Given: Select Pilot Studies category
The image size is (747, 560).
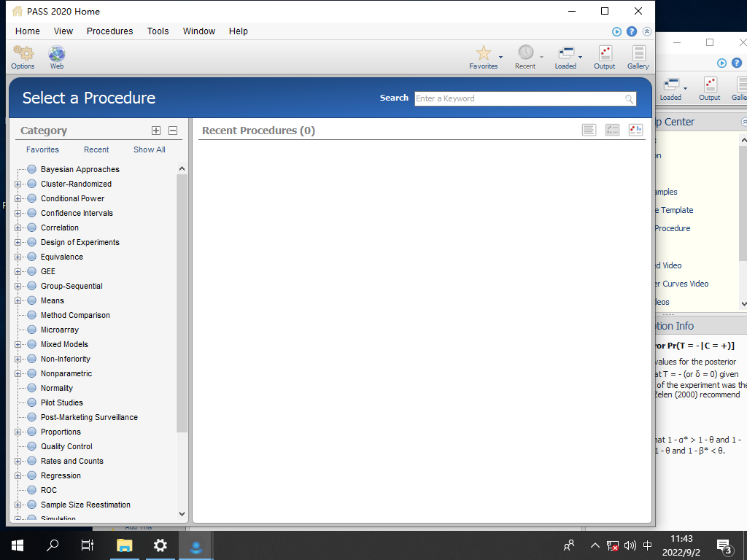Looking at the screenshot, I should [62, 402].
